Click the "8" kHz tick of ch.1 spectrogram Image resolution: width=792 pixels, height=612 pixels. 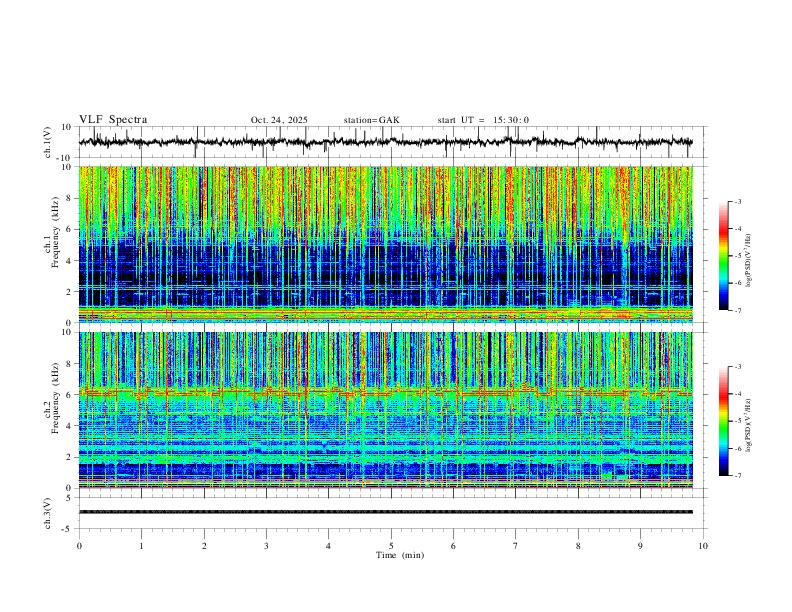[70, 198]
